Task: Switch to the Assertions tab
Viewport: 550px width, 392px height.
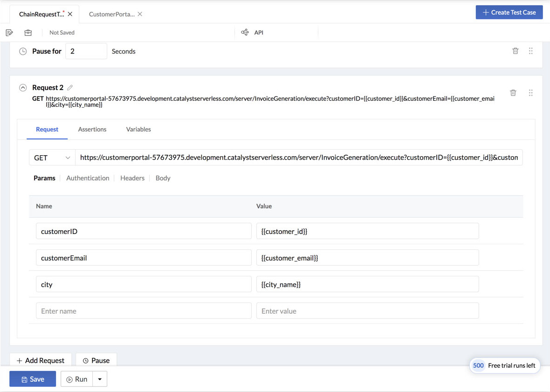Action: [x=92, y=129]
